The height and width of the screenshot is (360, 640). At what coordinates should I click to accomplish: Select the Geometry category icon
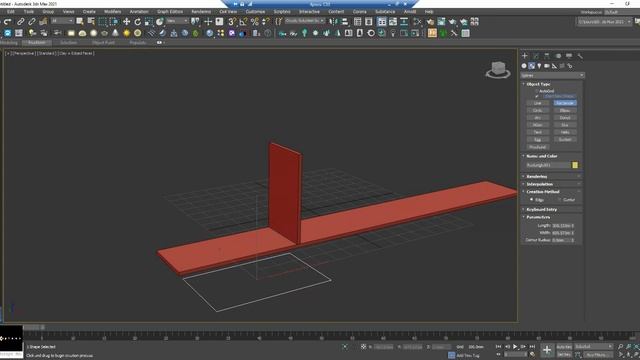[524, 66]
